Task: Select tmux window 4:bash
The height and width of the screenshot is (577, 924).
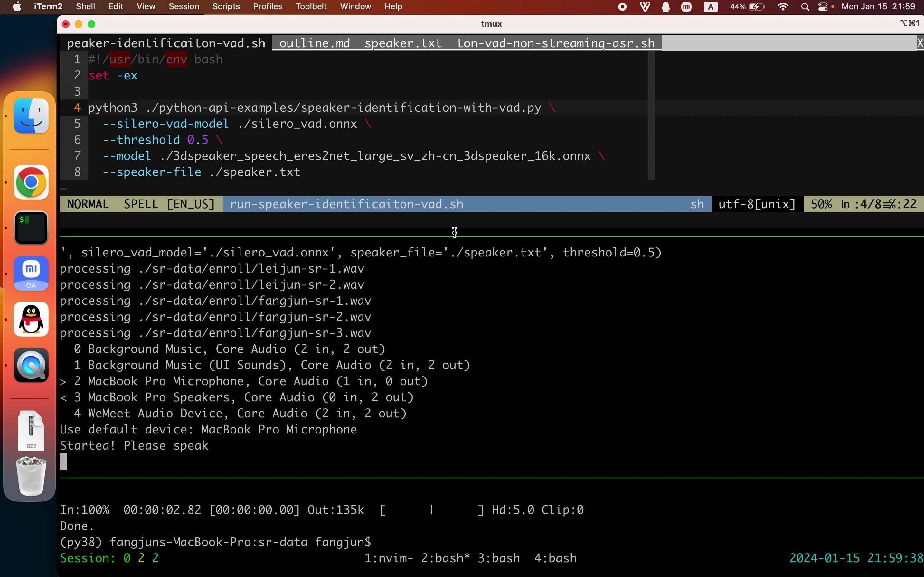Action: (x=555, y=558)
